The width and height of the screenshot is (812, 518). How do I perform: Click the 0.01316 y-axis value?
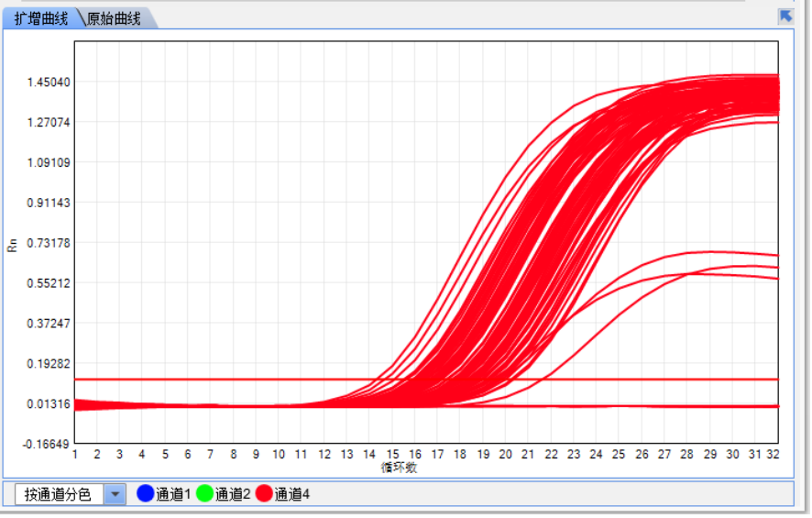pyautogui.click(x=49, y=404)
